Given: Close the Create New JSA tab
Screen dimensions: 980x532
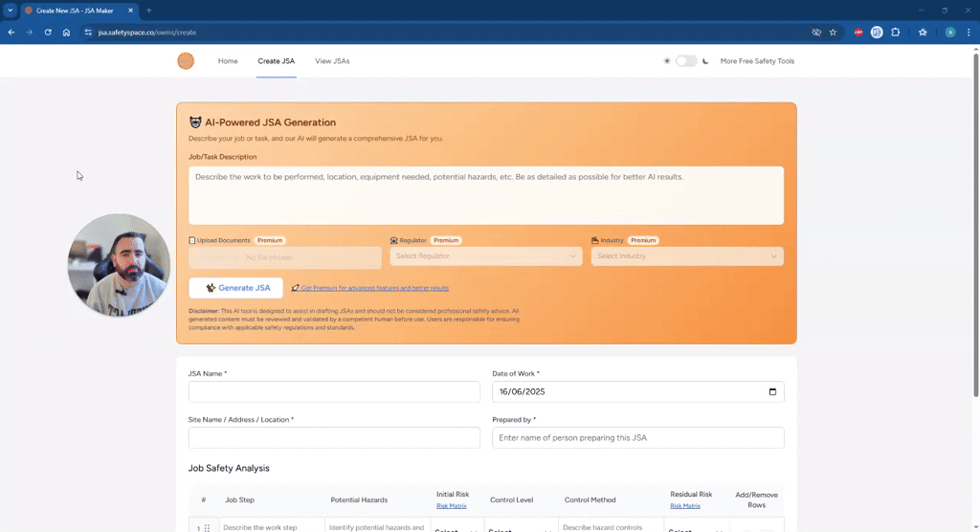Looking at the screenshot, I should click(x=130, y=11).
